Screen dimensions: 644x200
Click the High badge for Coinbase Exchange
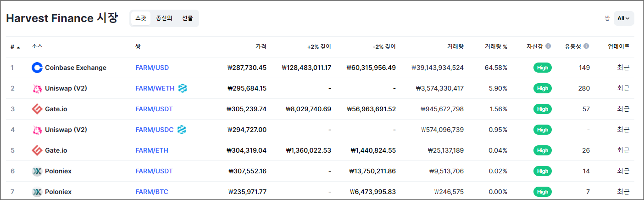543,68
